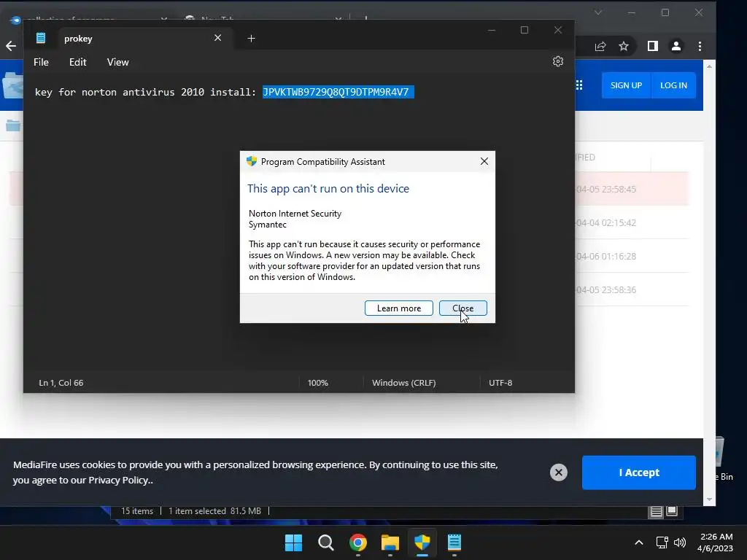Open Windows Start menu

[293, 542]
